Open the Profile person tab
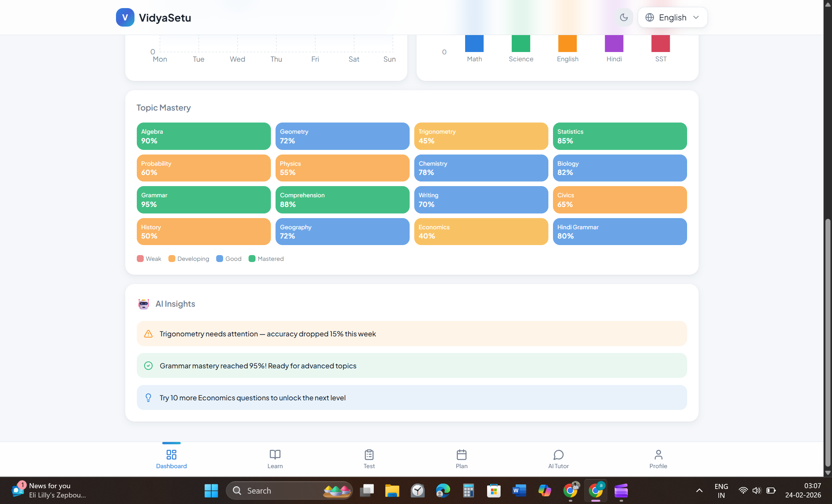 658,455
